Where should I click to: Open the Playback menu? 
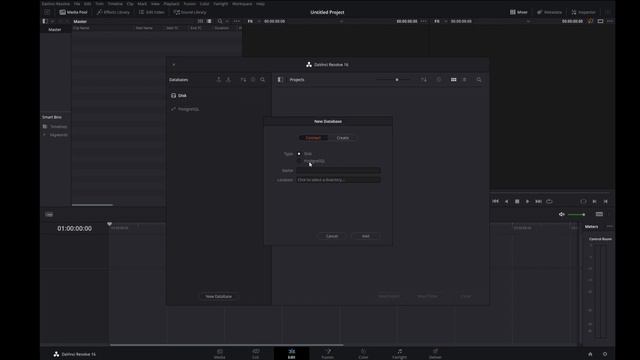pos(171,4)
